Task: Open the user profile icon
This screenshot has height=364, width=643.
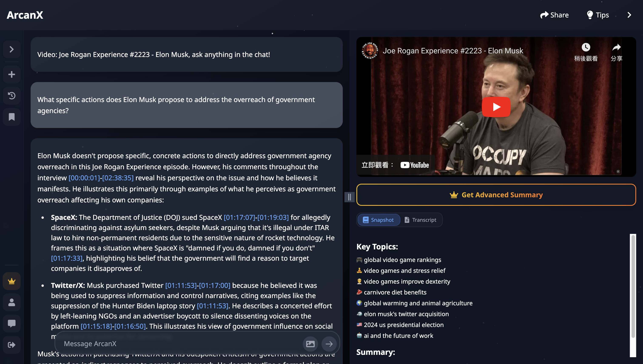Action: tap(11, 302)
